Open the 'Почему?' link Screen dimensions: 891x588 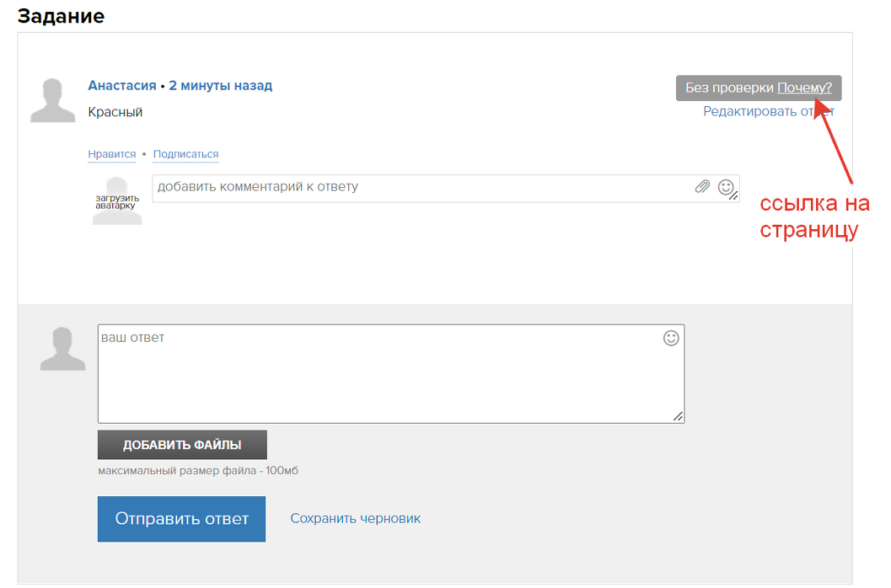(804, 88)
